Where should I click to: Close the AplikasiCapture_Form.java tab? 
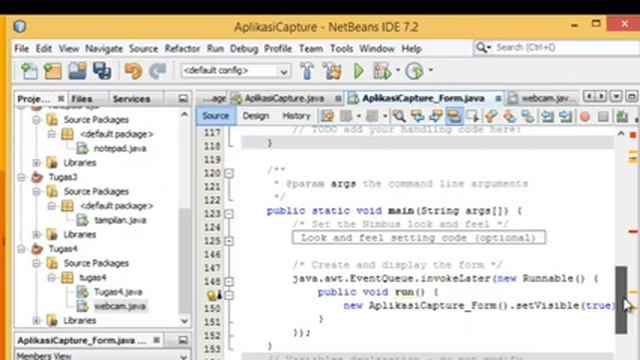(498, 98)
